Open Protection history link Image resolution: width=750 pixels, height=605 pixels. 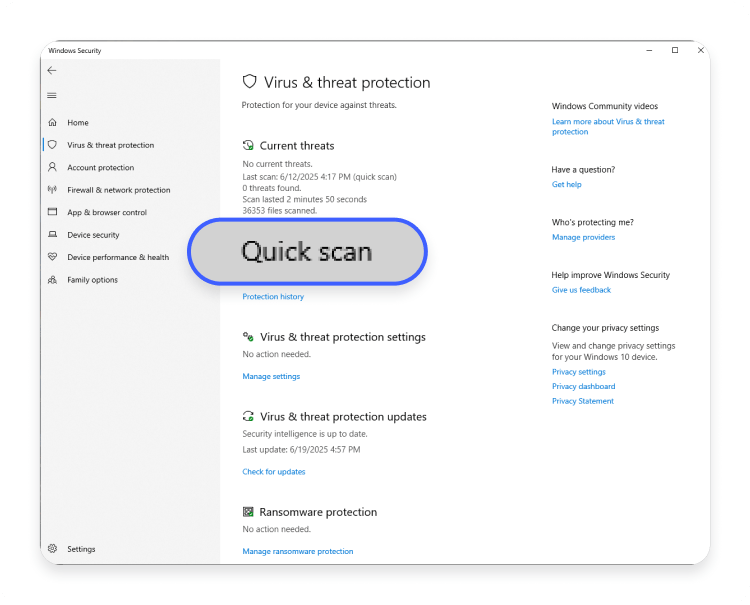tap(273, 297)
